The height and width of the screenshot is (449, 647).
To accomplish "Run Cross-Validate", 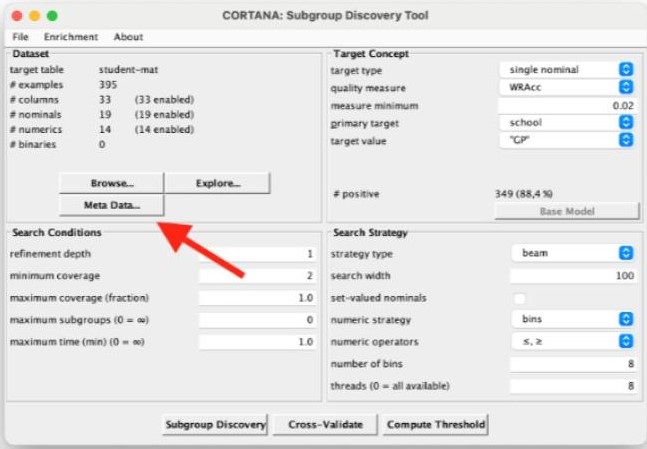I will (x=325, y=425).
